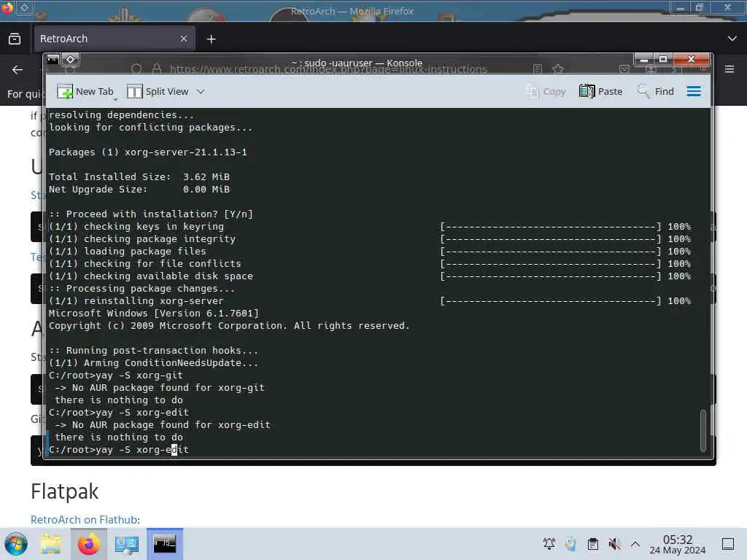This screenshot has height=560, width=747.
Task: Click the 'No AUR package found for xorg-git' line
Action: point(160,388)
